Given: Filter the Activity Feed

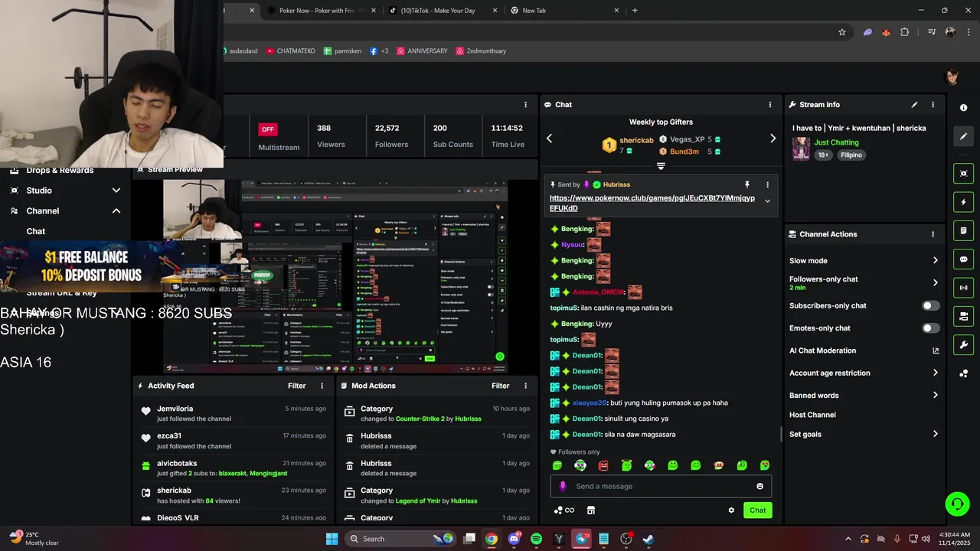Looking at the screenshot, I should click(x=296, y=386).
